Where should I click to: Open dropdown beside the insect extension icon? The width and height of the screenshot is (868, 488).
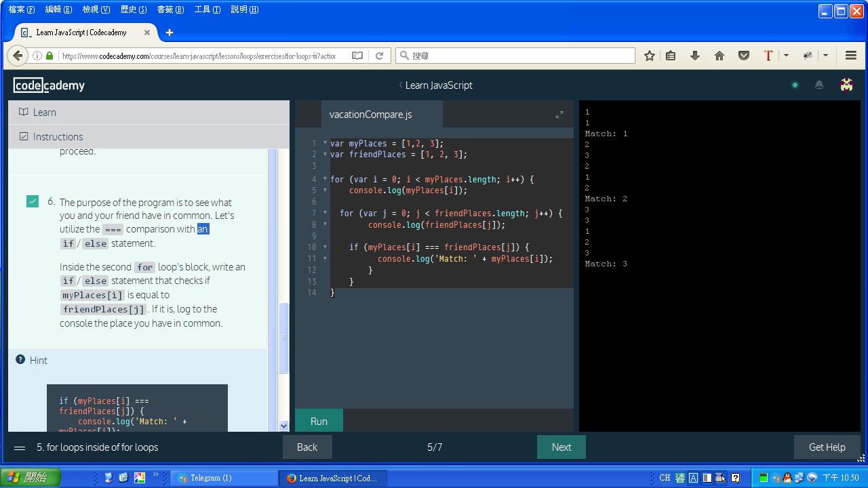(825, 56)
